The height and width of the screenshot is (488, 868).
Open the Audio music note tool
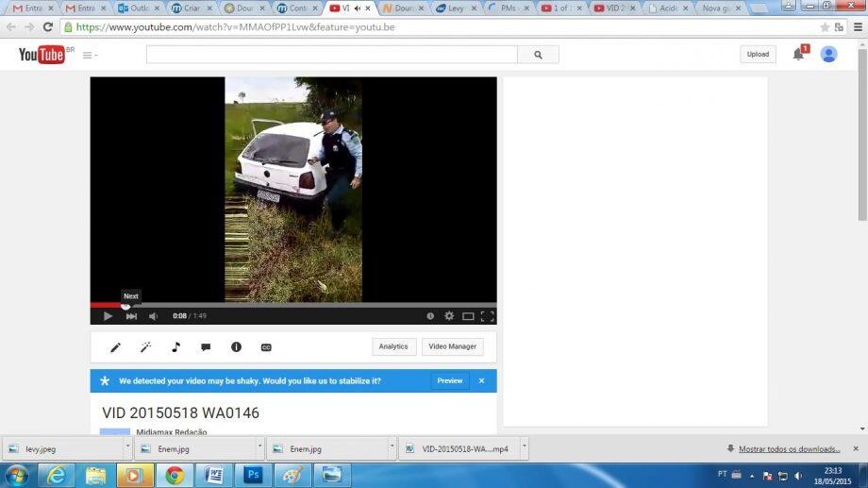(x=175, y=347)
